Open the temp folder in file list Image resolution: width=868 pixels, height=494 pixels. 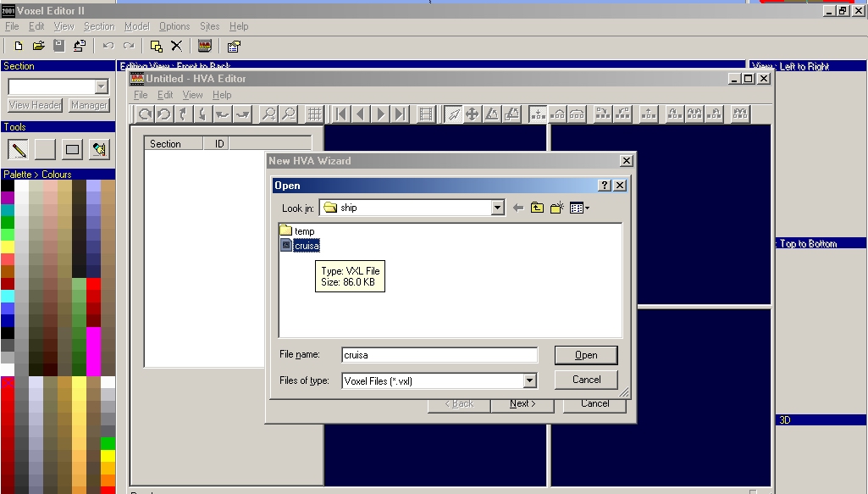[x=298, y=231]
